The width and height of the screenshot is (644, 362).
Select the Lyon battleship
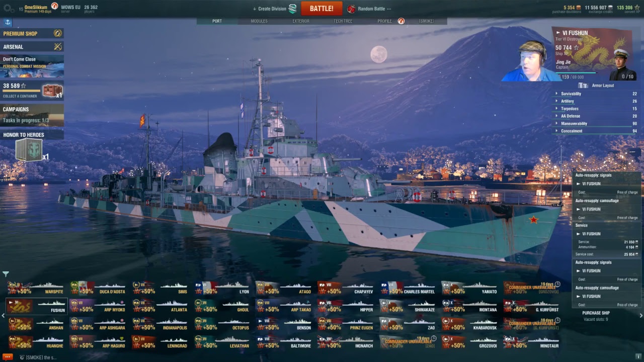click(x=221, y=289)
